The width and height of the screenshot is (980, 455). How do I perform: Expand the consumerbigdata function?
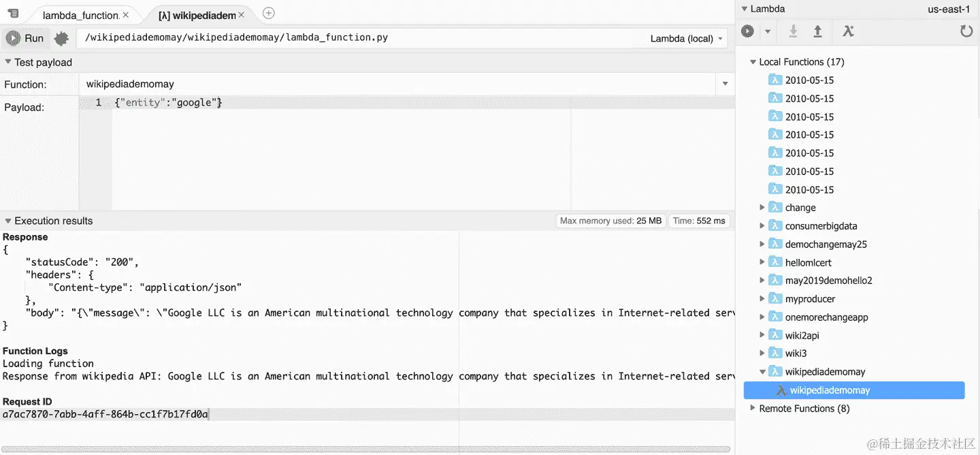tap(762, 225)
